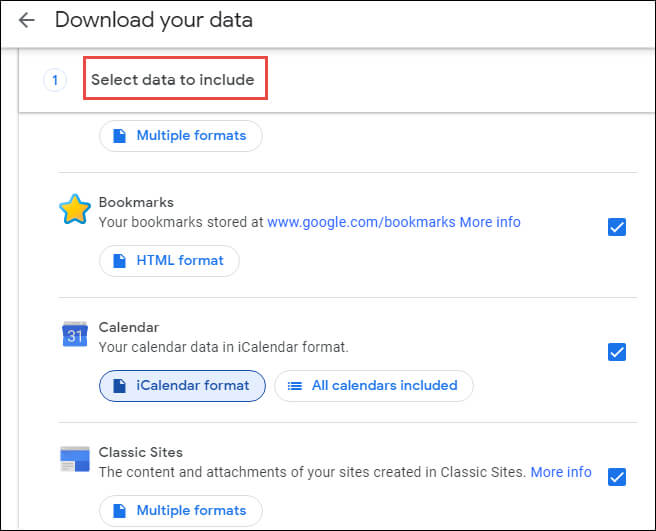
Task: Click the file icon in iCalendar format chip
Action: click(x=120, y=386)
